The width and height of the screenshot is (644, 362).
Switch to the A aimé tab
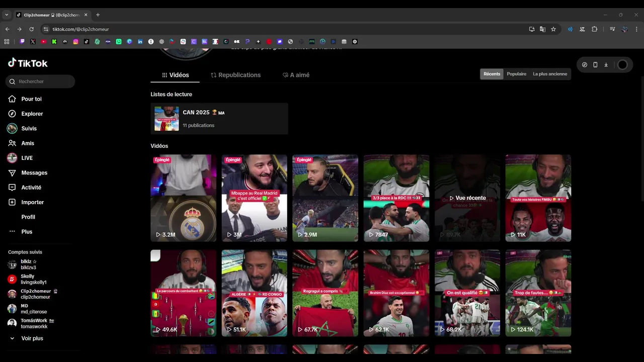pos(296,75)
